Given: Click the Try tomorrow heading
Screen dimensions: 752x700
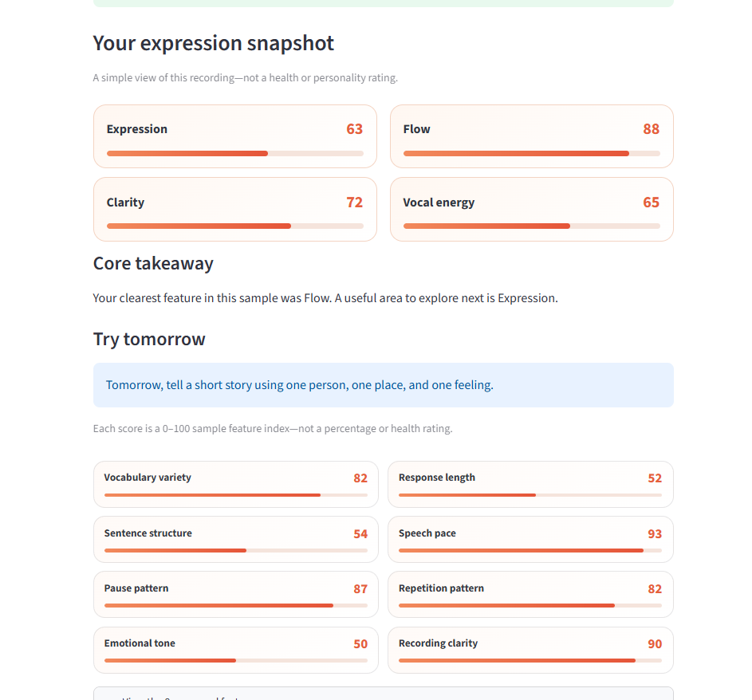Looking at the screenshot, I should (149, 340).
